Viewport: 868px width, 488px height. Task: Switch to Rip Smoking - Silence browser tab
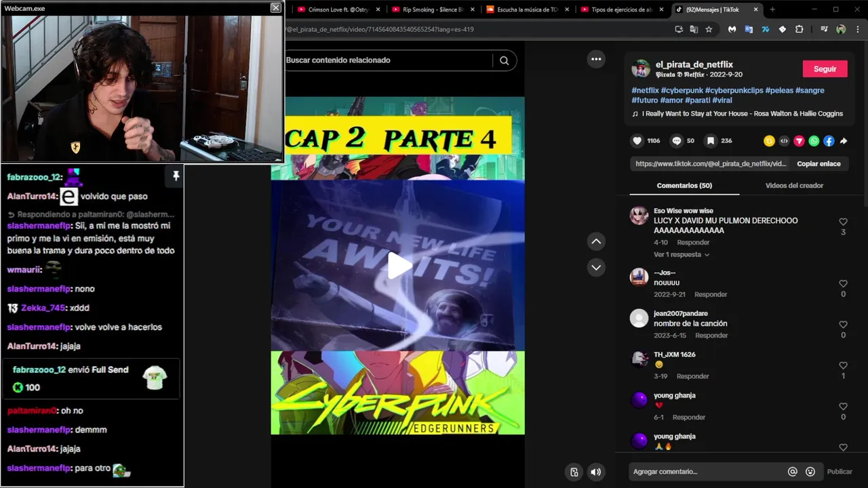point(433,9)
